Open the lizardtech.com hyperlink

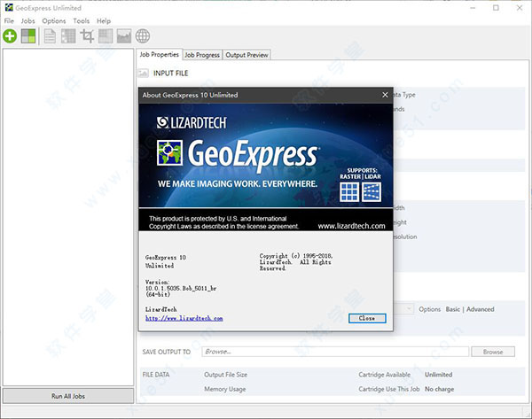pos(184,318)
